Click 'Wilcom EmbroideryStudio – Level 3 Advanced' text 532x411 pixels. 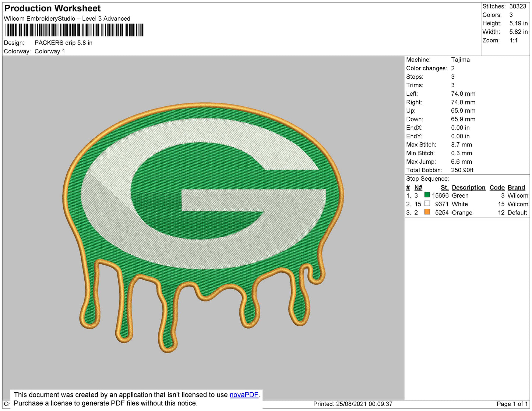tap(67, 19)
